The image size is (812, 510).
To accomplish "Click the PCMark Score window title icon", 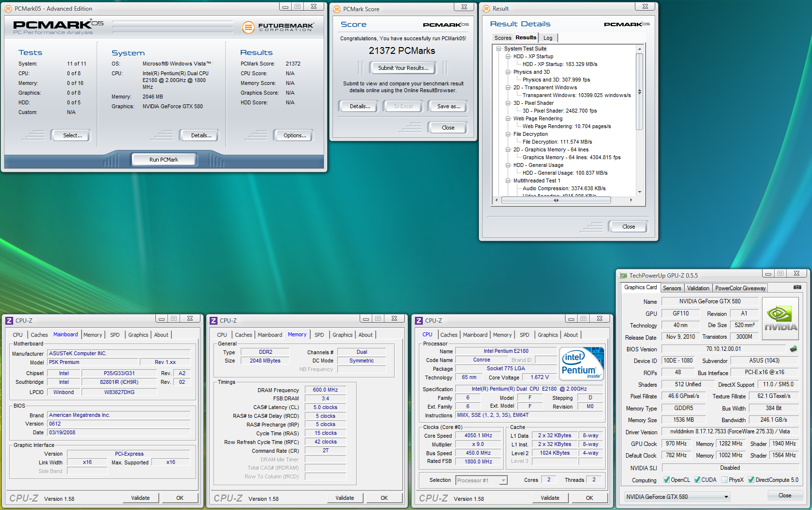I will click(337, 9).
